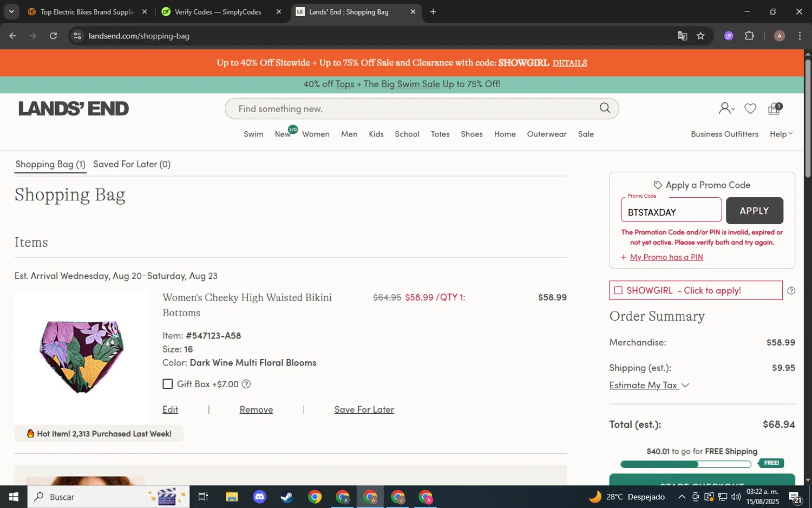The width and height of the screenshot is (812, 508).
Task: Click the Lands' End logo
Action: coord(74,108)
